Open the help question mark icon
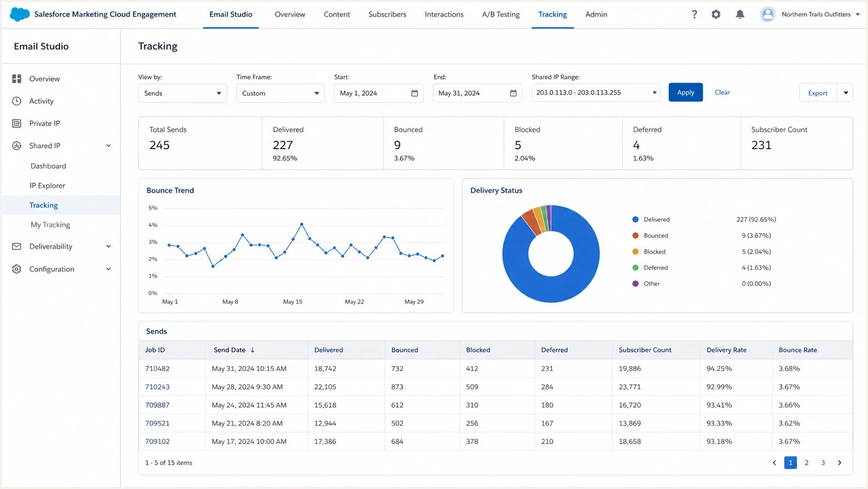This screenshot has width=868, height=489. [694, 15]
